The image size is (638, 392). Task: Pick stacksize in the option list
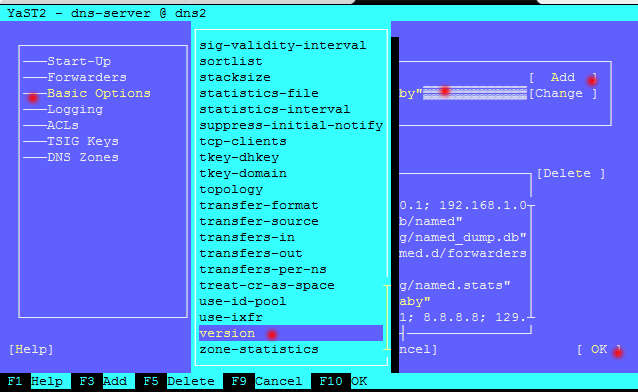[291, 77]
